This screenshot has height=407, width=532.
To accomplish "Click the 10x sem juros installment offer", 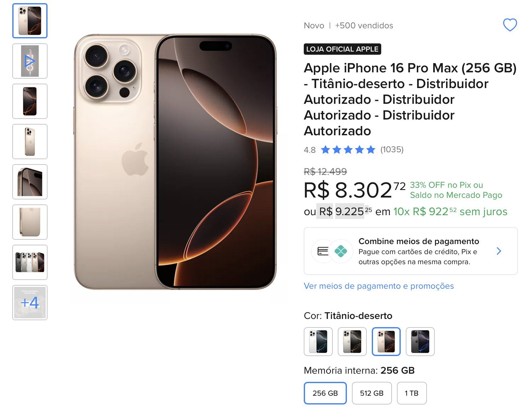I will pos(450,212).
